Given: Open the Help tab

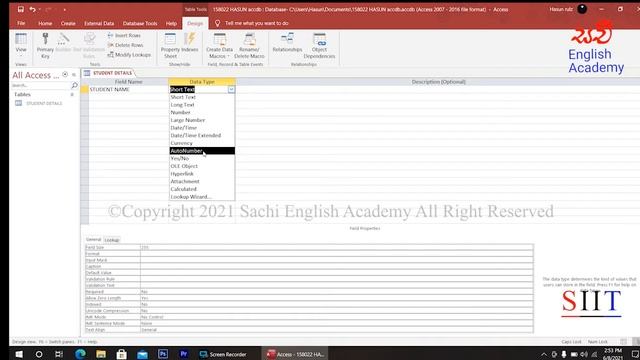Looking at the screenshot, I should click(x=171, y=23).
